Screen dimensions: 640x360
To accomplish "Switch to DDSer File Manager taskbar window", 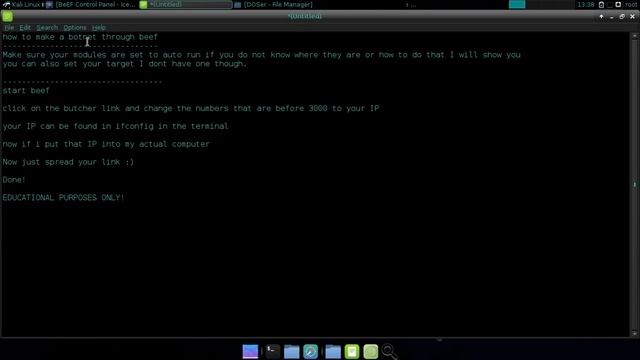I will pos(273,4).
